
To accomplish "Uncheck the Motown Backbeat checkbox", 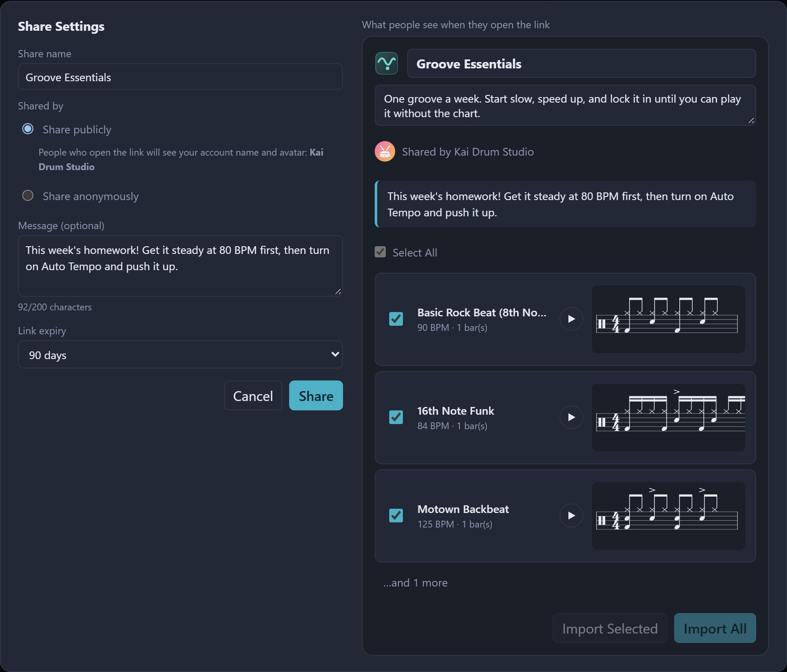I will coord(396,516).
